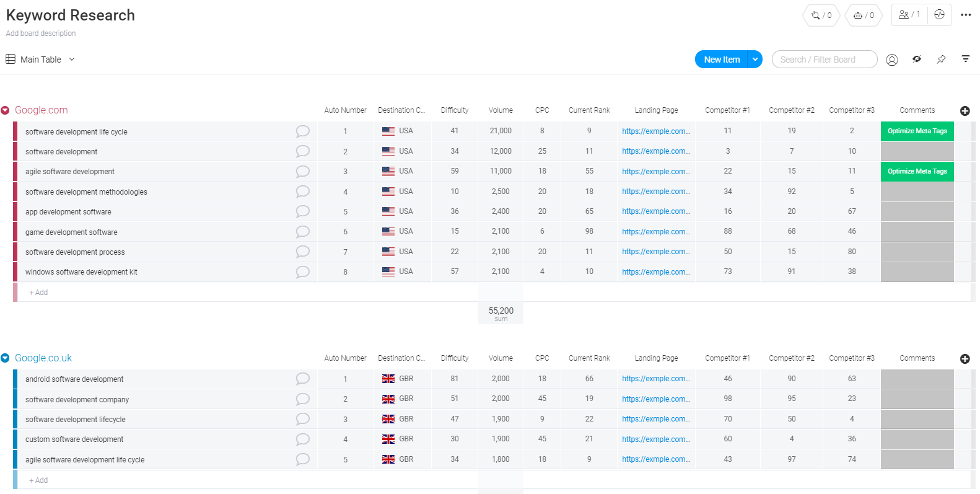This screenshot has height=494, width=980.
Task: Toggle the hidden columns eye icon
Action: 917,60
